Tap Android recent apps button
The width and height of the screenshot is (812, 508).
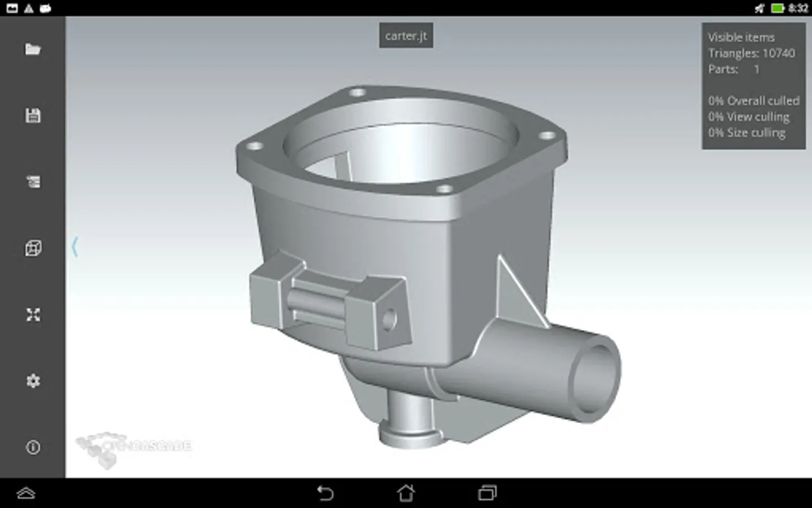tap(487, 493)
